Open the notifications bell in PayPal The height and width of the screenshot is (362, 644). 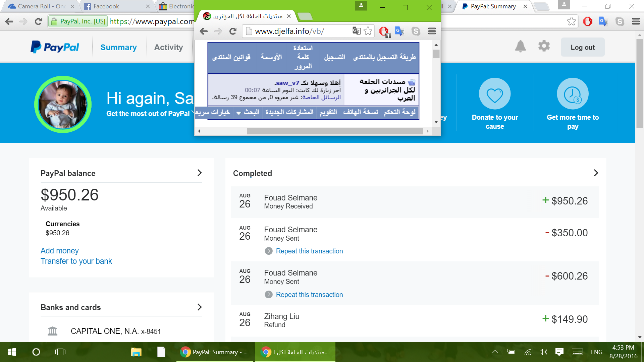pos(520,46)
